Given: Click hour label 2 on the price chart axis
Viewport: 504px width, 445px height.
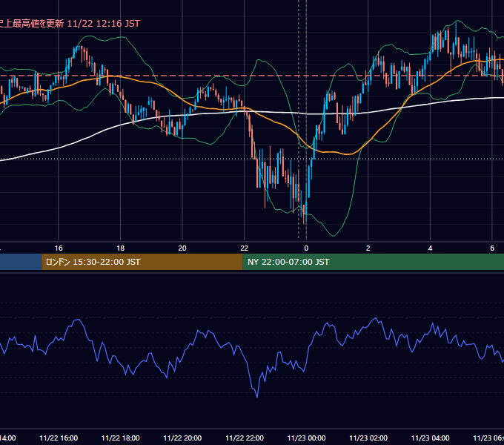Looking at the screenshot, I should click(368, 248).
